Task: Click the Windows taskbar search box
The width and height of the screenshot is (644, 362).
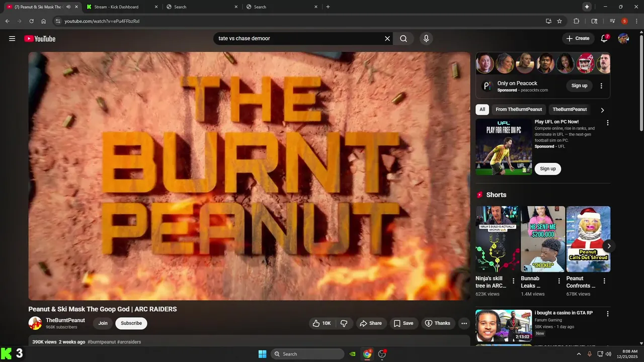Action: pyautogui.click(x=307, y=354)
